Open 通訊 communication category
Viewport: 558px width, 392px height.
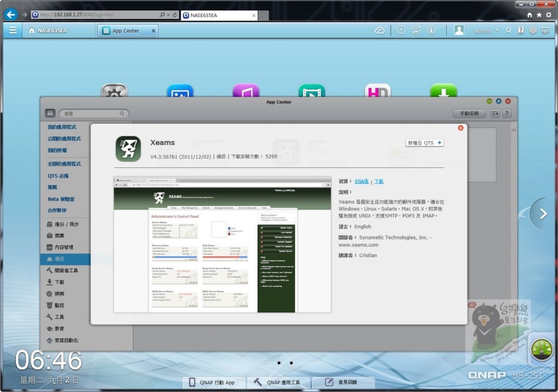click(x=65, y=259)
